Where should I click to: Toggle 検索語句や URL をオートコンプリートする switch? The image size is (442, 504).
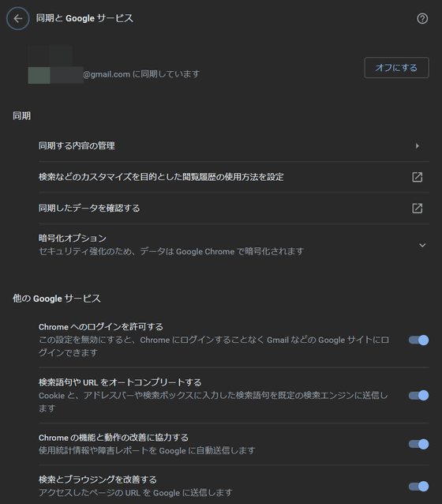click(418, 395)
